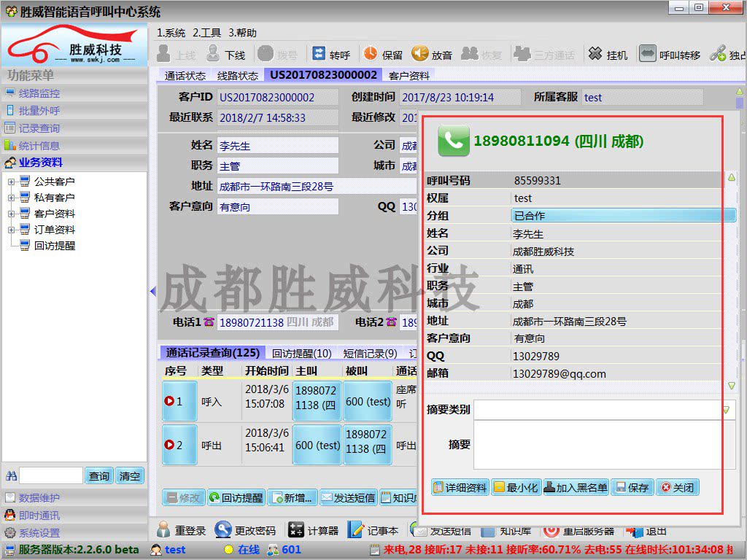Select 回访提醒 in the tree

(x=54, y=246)
